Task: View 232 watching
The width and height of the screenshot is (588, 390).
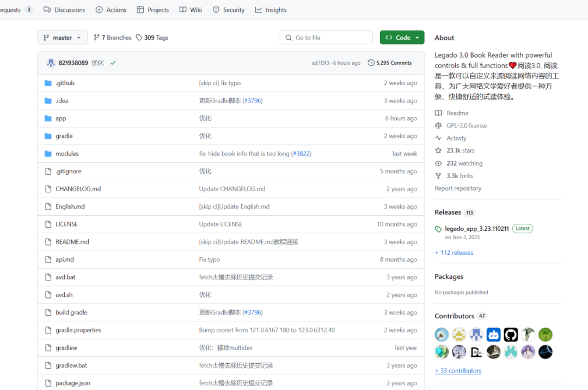Action: [464, 163]
